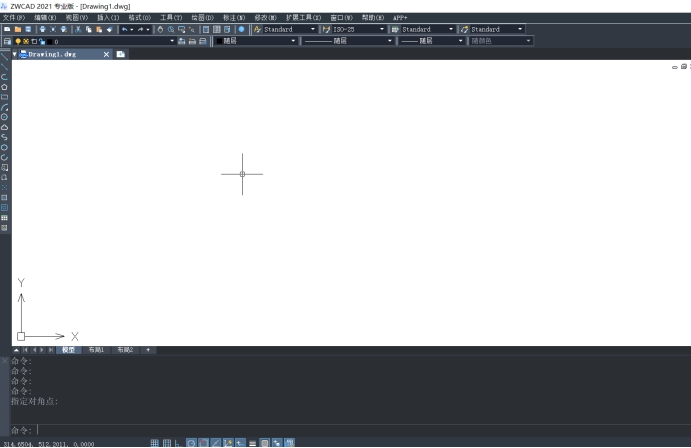Select the Polygon tool in left toolbar
This screenshot has height=448, width=691.
(4, 87)
